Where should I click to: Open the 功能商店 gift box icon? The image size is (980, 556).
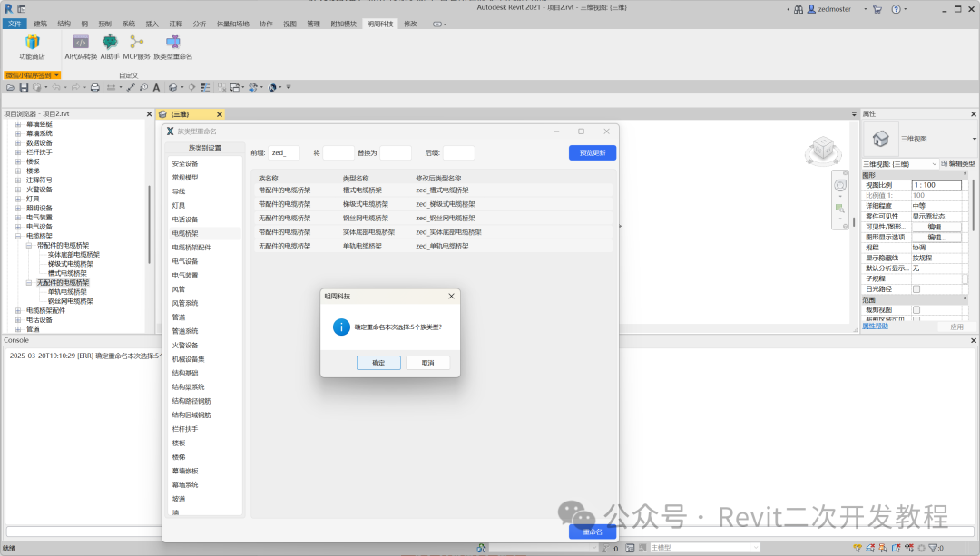[32, 43]
